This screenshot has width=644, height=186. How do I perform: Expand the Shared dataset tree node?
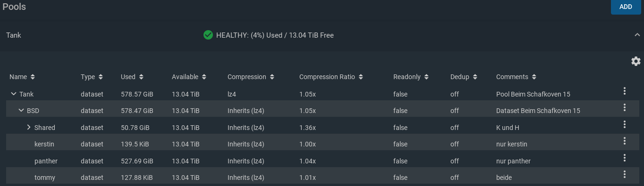pos(28,127)
